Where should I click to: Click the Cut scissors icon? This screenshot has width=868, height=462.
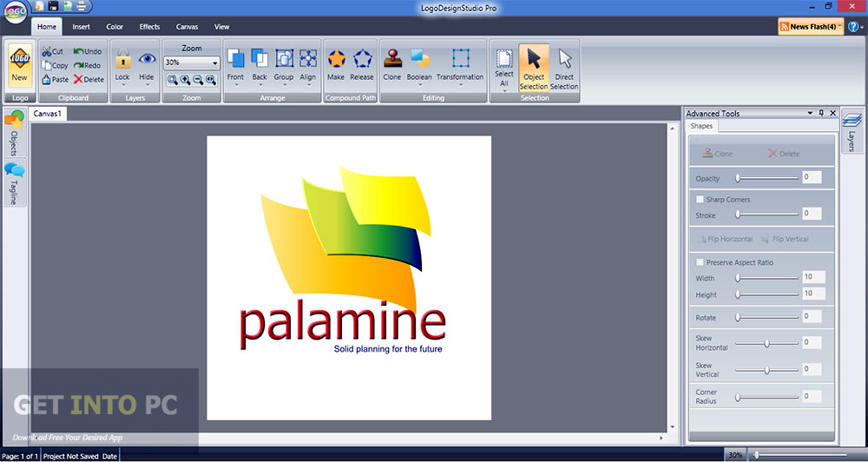[x=47, y=51]
